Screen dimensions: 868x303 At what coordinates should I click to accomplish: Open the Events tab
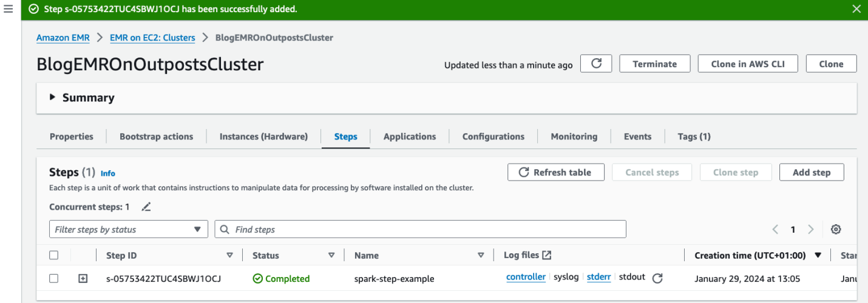tap(637, 136)
